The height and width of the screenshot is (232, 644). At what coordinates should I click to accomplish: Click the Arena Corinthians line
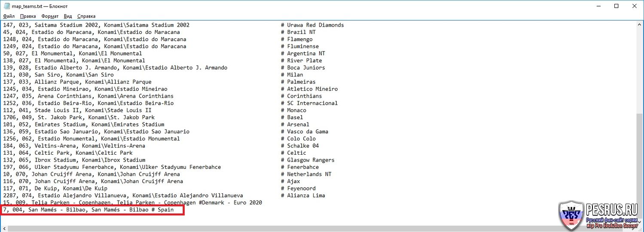point(162,96)
